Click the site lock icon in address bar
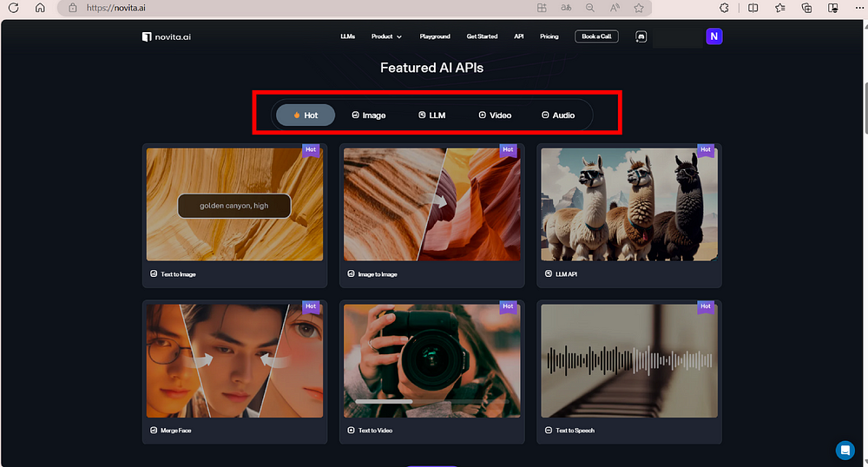Image resolution: width=868 pixels, height=467 pixels. (x=73, y=8)
